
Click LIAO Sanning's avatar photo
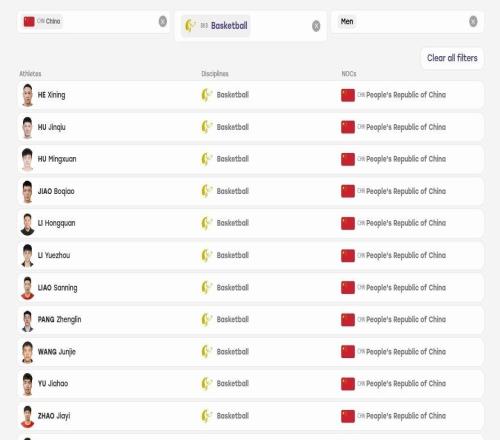coord(27,288)
